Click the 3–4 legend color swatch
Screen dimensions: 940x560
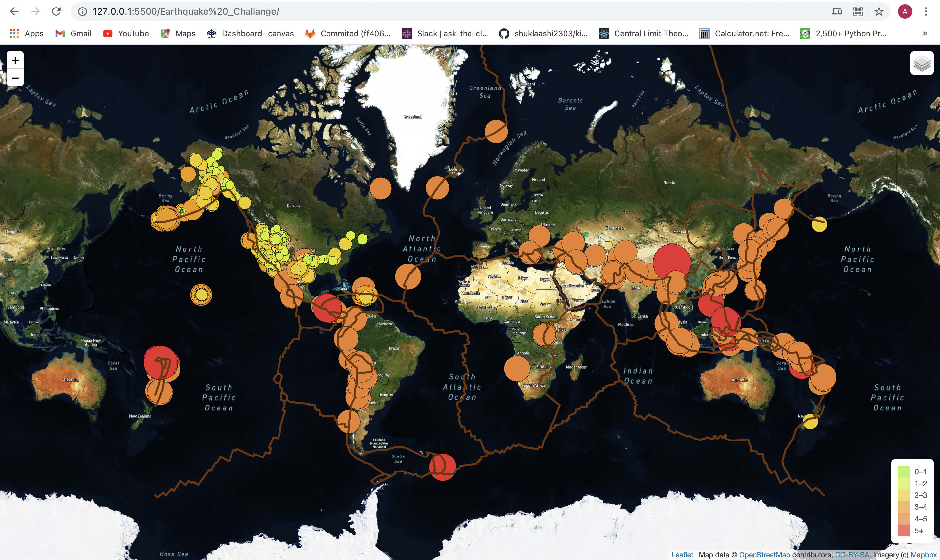click(903, 507)
